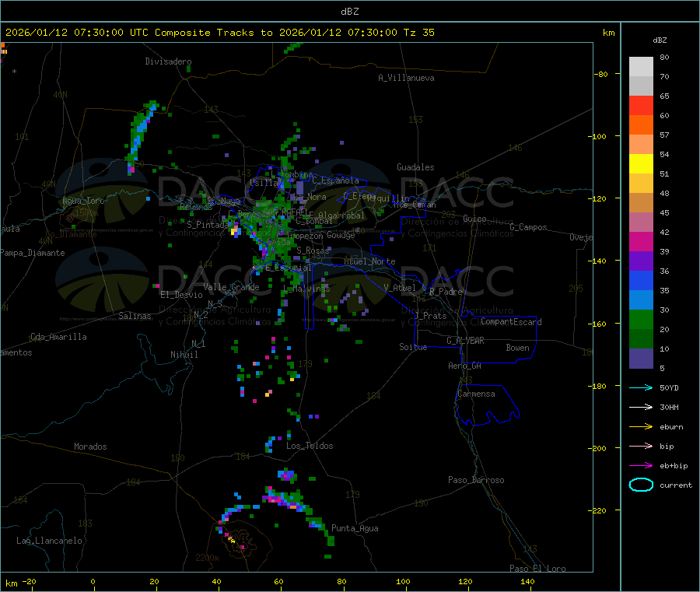Click the cyan current-cell ellipse icon
Viewport: 700px width, 592px height.
[641, 485]
